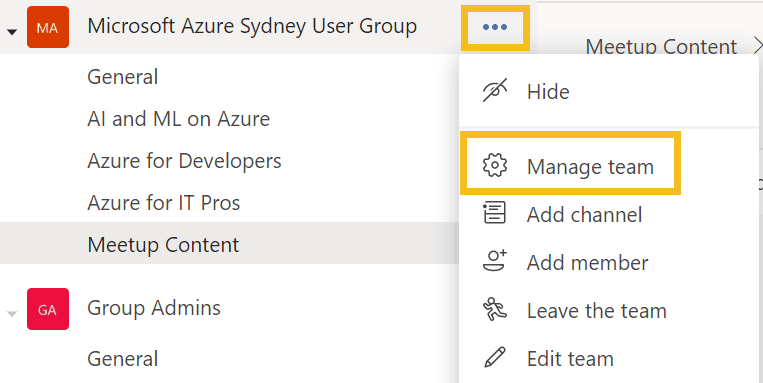Screen dimensions: 763x383
Task: Click the Group Admins team name
Action: point(154,308)
